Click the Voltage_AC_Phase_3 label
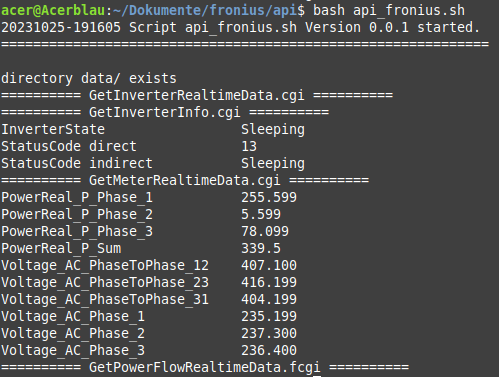The height and width of the screenshot is (377, 499). 73,351
